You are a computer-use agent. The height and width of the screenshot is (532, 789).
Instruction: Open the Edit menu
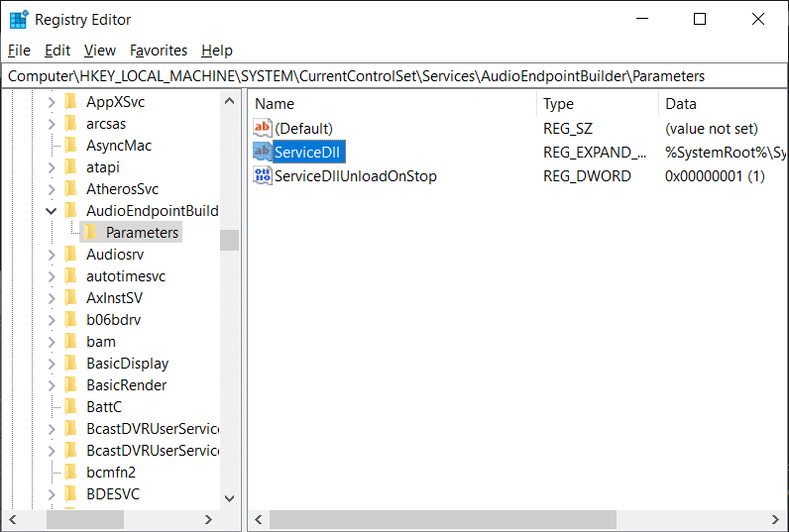57,51
